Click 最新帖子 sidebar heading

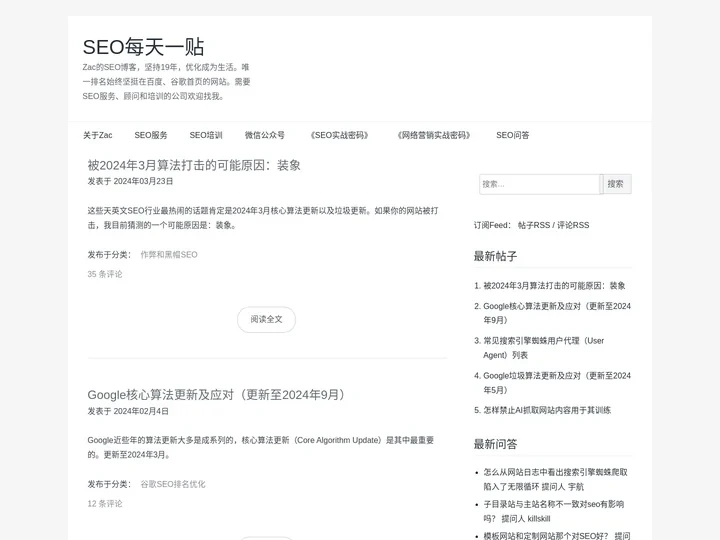[x=495, y=256]
